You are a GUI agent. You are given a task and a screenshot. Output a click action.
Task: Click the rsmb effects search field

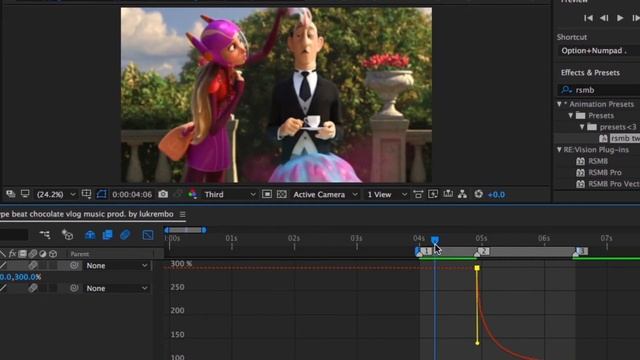[598, 90]
